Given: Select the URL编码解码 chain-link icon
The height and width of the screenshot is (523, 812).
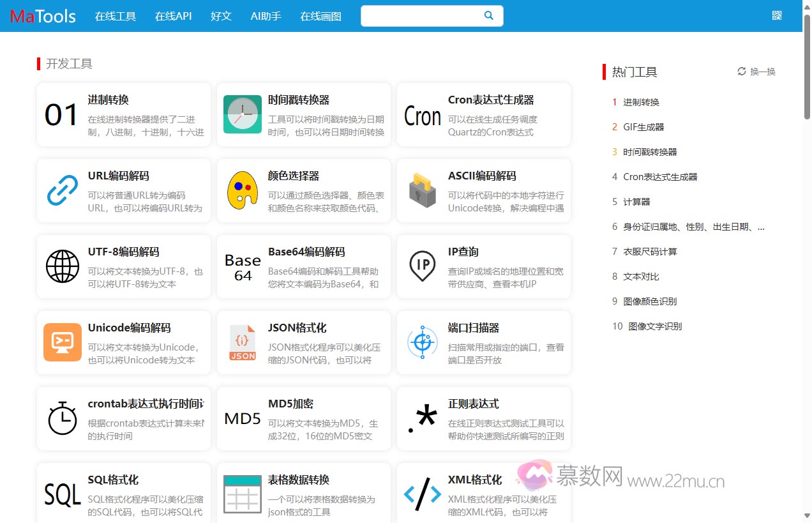Looking at the screenshot, I should coord(62,190).
